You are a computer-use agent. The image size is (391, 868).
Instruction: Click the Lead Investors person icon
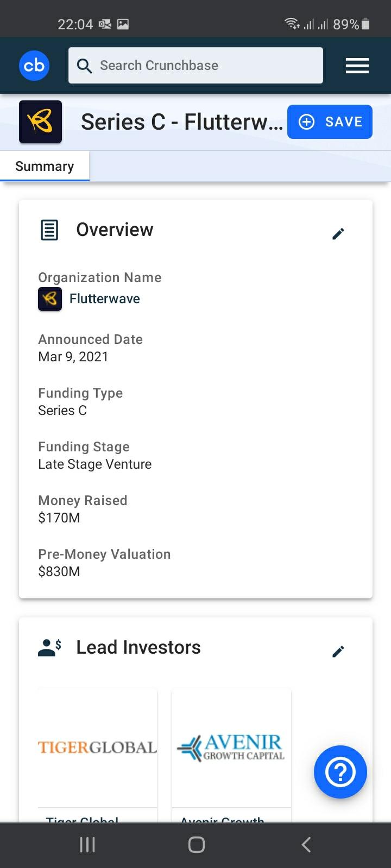click(x=49, y=647)
